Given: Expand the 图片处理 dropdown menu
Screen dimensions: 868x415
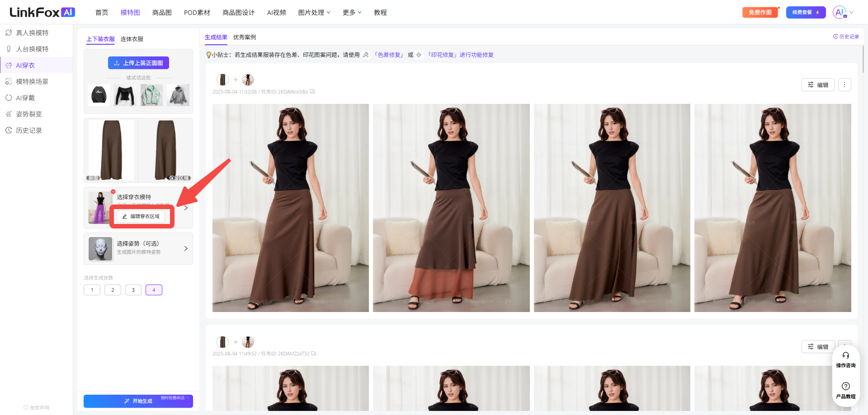Looking at the screenshot, I should point(314,13).
